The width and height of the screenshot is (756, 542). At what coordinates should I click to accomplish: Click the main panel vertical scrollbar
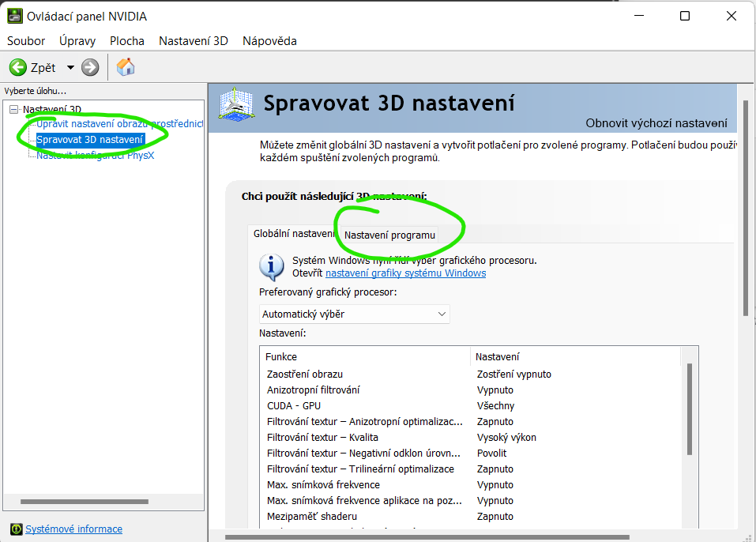[746, 208]
